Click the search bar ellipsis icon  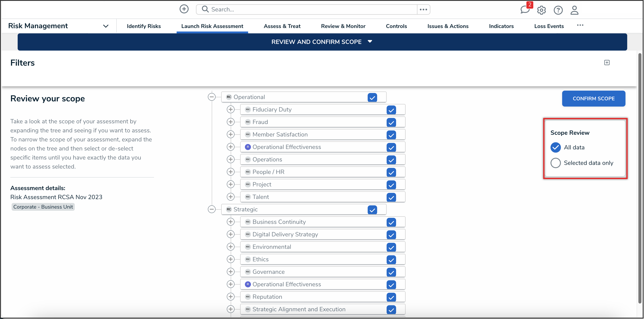tap(423, 9)
